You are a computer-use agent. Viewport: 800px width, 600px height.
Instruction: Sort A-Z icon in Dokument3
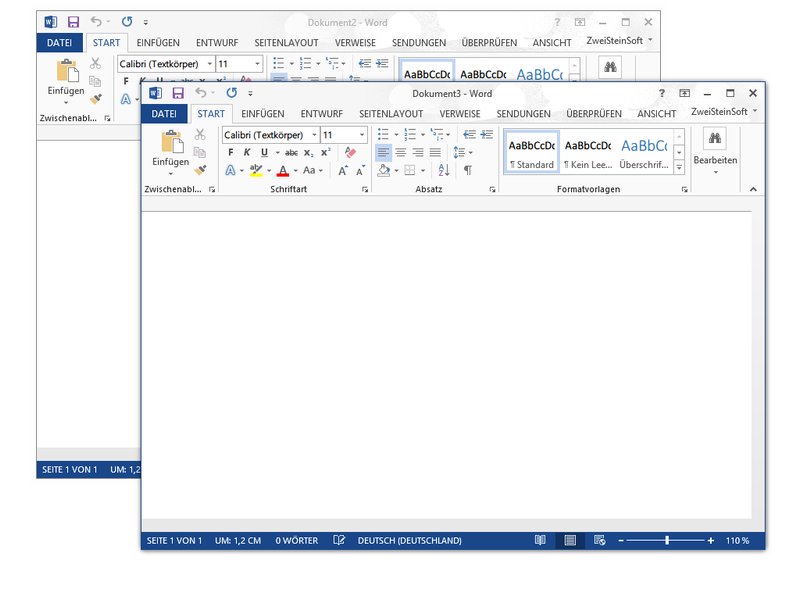[444, 170]
